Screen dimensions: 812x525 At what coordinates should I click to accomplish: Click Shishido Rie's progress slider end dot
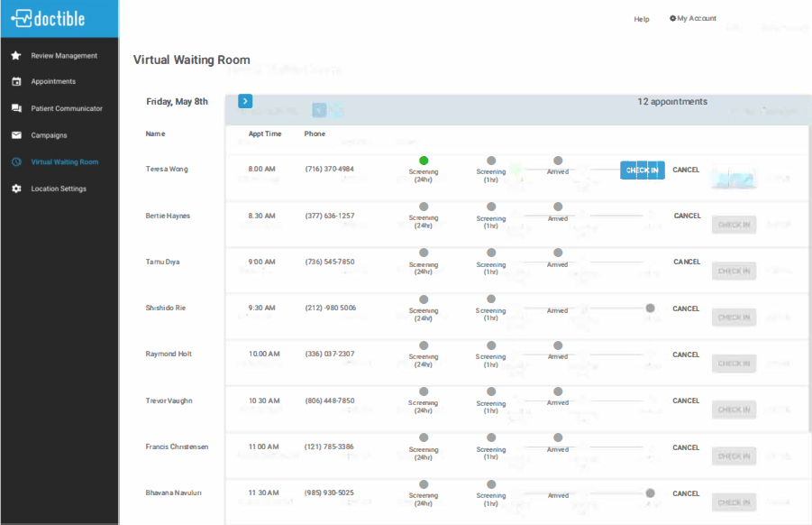tap(650, 308)
